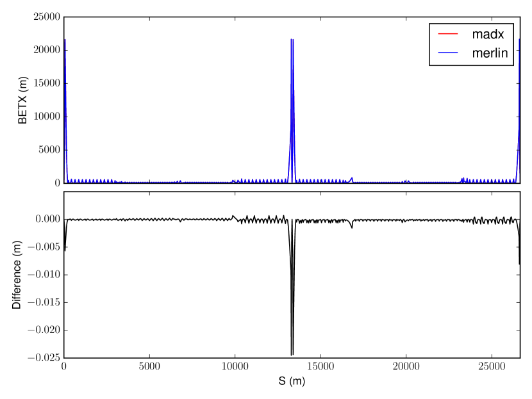The width and height of the screenshot is (532, 399).
Task: Click the 20000 tick on BETX axis
Action: pyautogui.click(x=47, y=50)
